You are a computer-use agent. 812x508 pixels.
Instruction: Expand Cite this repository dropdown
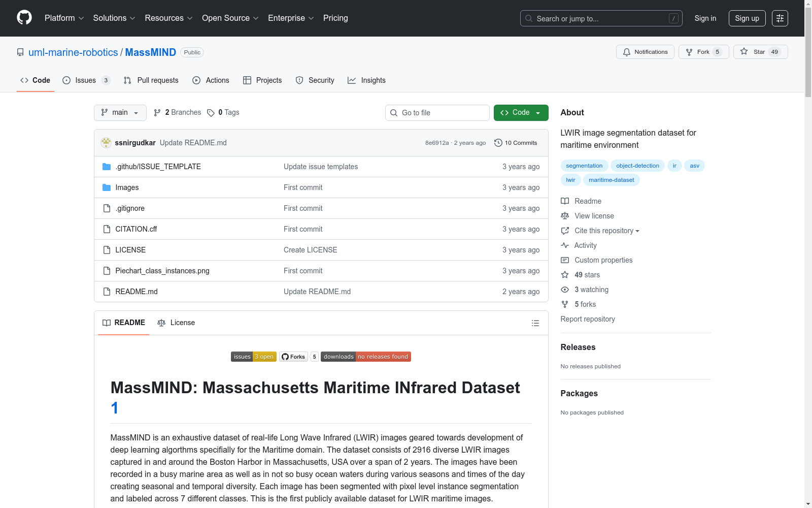click(607, 231)
